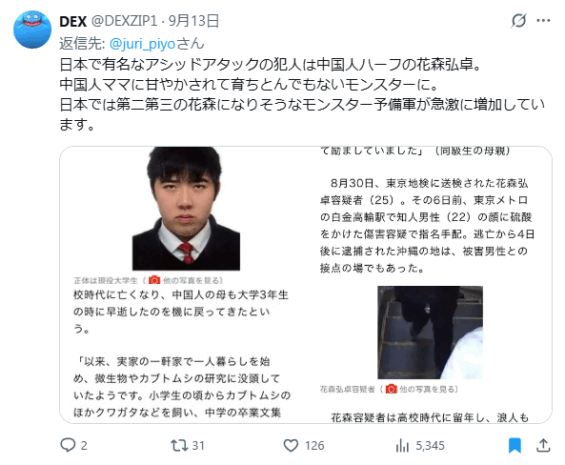Click the share upload icon

pos(543,446)
